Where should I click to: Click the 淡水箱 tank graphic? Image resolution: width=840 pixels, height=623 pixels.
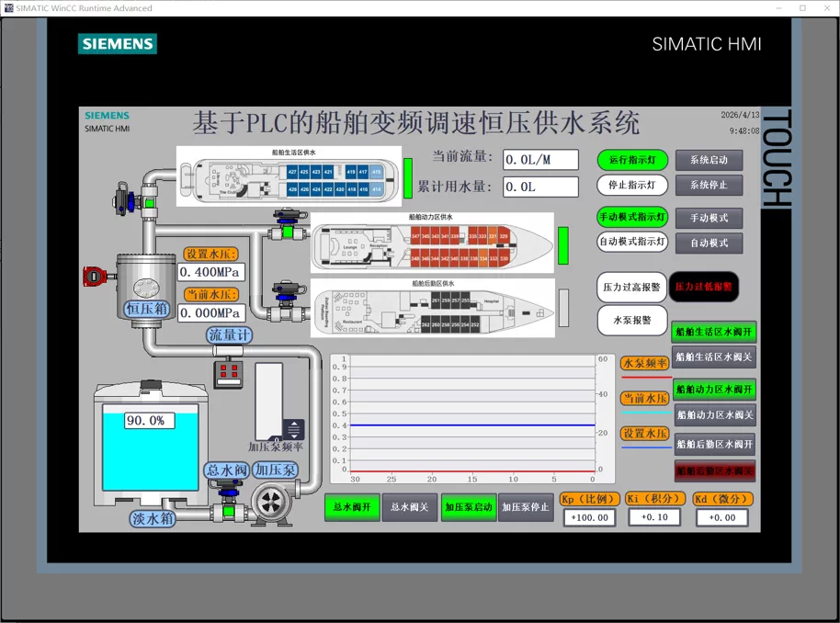(x=151, y=444)
